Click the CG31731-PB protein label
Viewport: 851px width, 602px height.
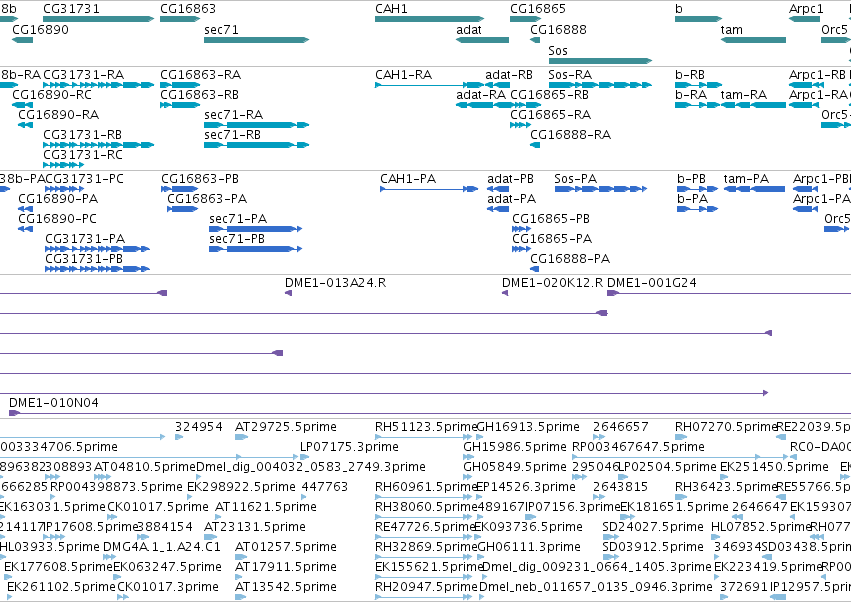click(x=84, y=258)
